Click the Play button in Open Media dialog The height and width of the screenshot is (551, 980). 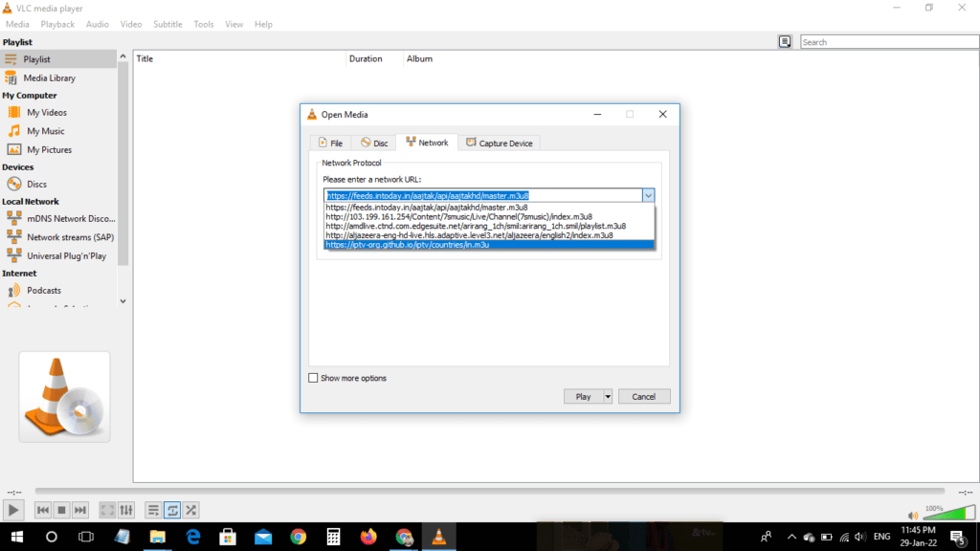click(583, 397)
